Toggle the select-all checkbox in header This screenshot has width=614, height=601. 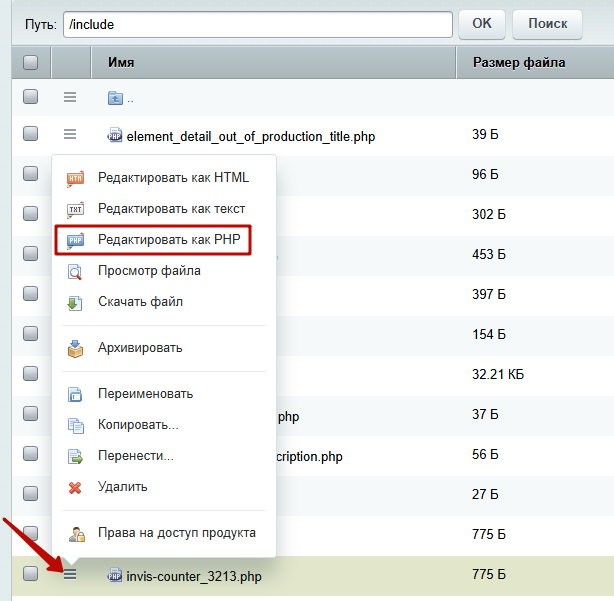[31, 62]
